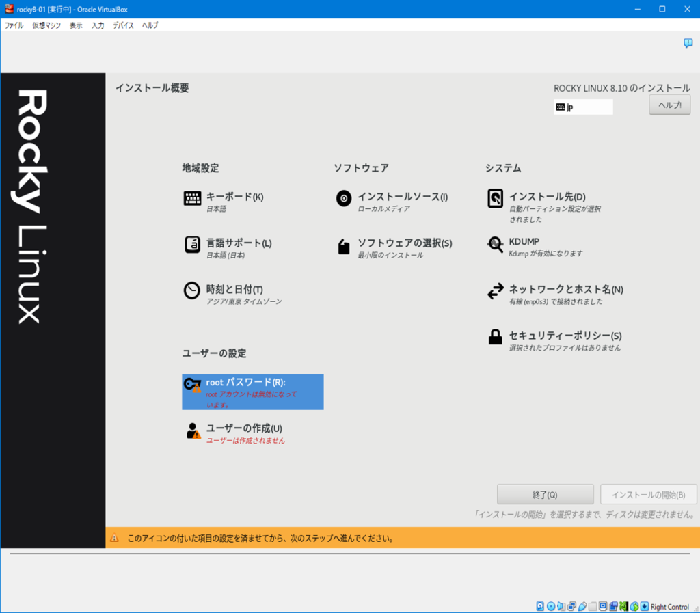Open the 入力 menu
This screenshot has height=613, width=700.
(x=98, y=25)
